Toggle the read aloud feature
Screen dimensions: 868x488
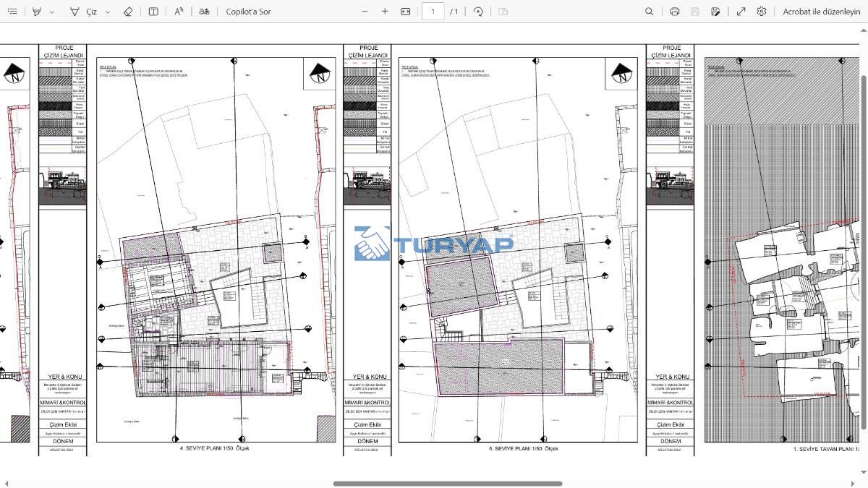(x=179, y=12)
